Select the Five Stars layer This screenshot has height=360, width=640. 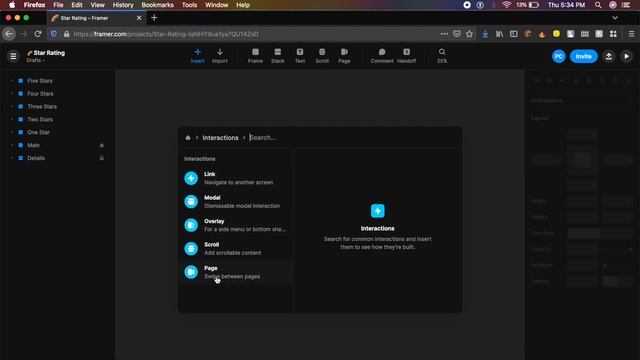coord(40,81)
